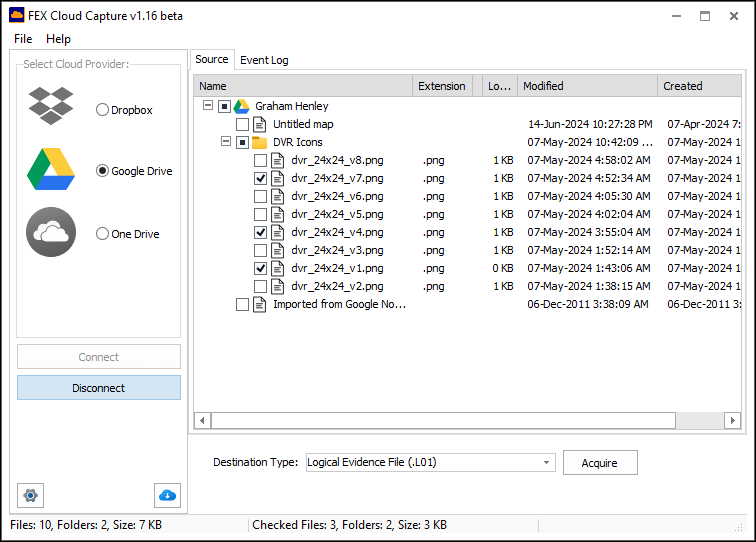Viewport: 756px width, 542px height.
Task: Open the Destination Type dropdown
Action: [546, 462]
